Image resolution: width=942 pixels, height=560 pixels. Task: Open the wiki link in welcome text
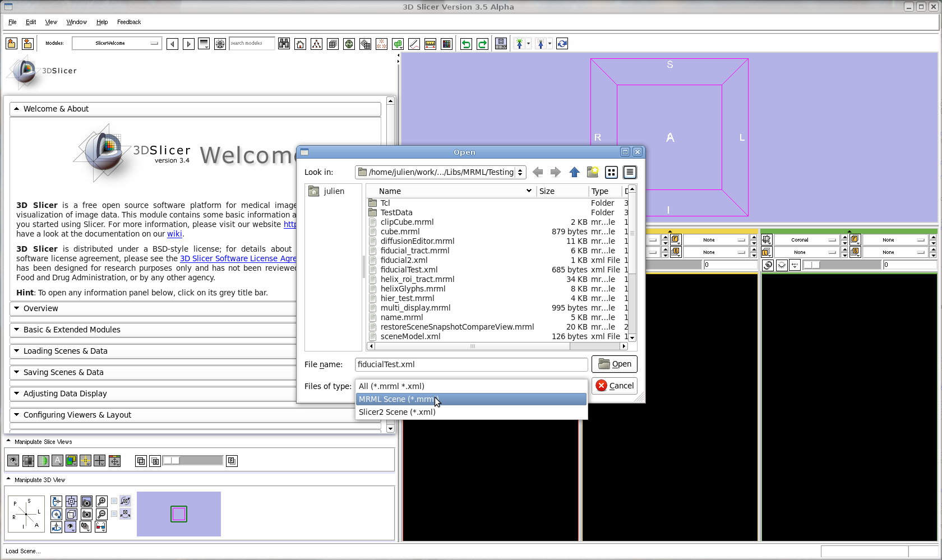174,234
